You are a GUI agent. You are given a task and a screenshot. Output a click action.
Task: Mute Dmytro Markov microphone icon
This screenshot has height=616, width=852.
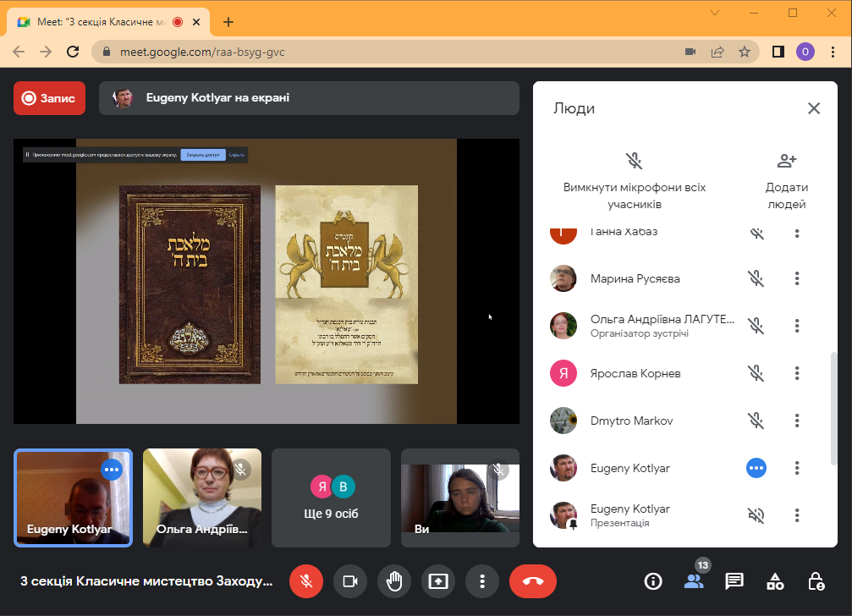(756, 421)
